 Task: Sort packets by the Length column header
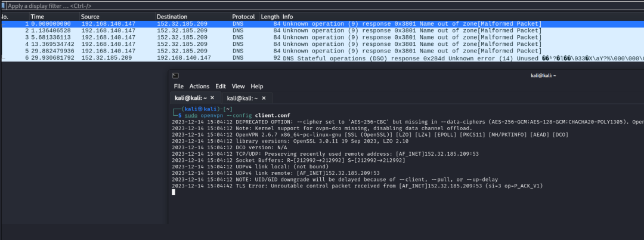(270, 17)
